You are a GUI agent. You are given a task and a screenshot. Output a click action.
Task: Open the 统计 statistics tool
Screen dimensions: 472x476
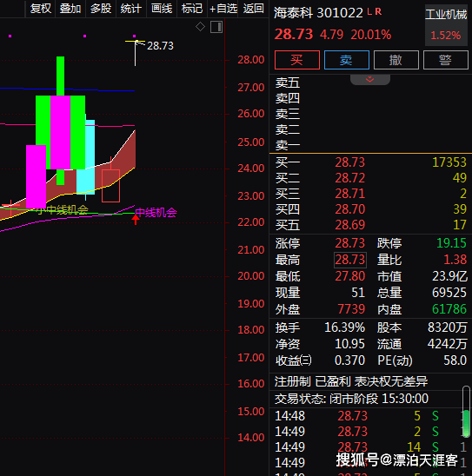coord(131,9)
